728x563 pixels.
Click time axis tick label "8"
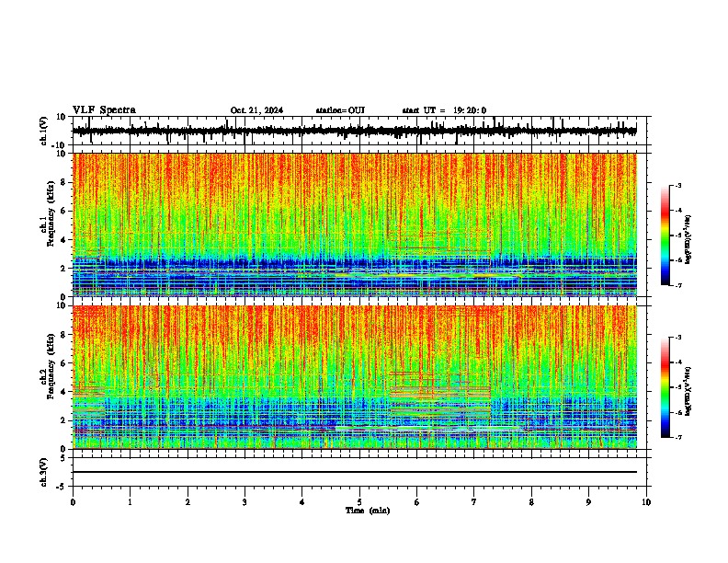pyautogui.click(x=531, y=502)
